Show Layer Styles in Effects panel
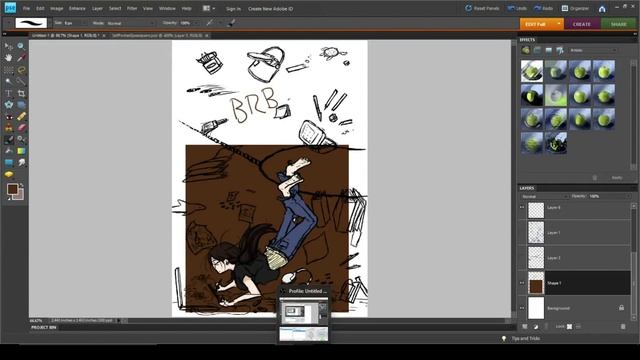The width and height of the screenshot is (640, 360). tap(537, 50)
